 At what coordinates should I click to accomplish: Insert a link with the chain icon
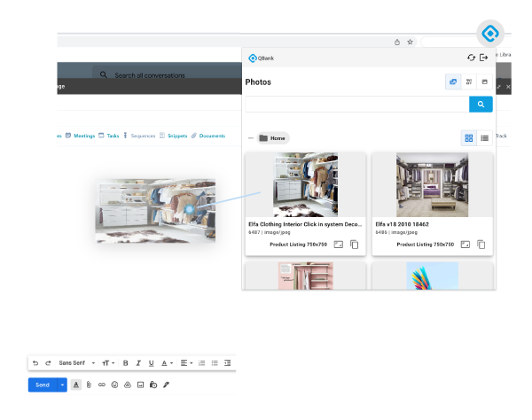102,385
